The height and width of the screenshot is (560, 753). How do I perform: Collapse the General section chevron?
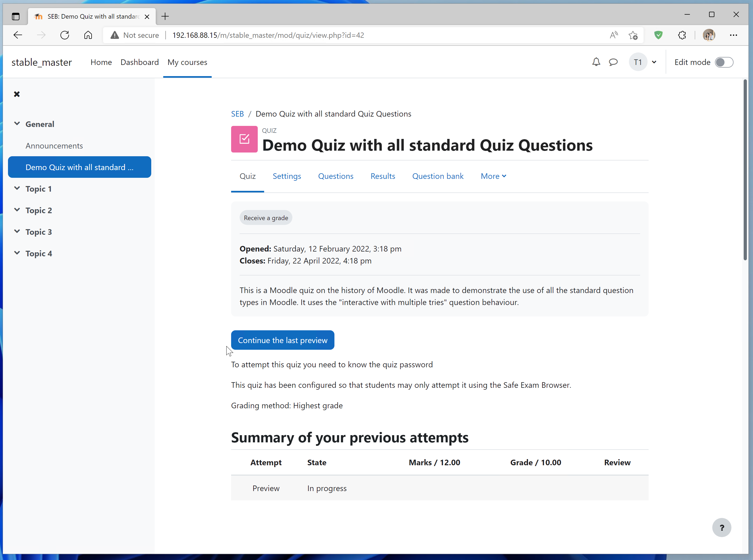click(17, 124)
